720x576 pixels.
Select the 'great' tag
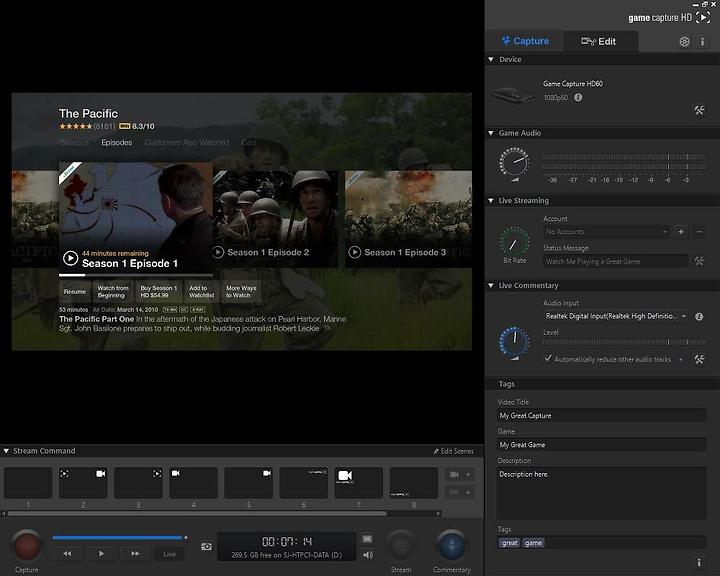point(509,543)
